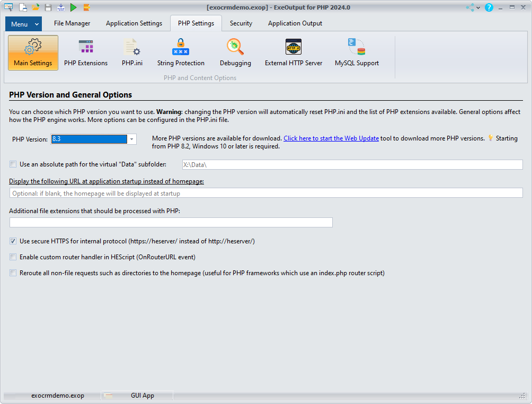532x404 pixels.
Task: Enable custom router handler in HEScript
Action: [13, 257]
